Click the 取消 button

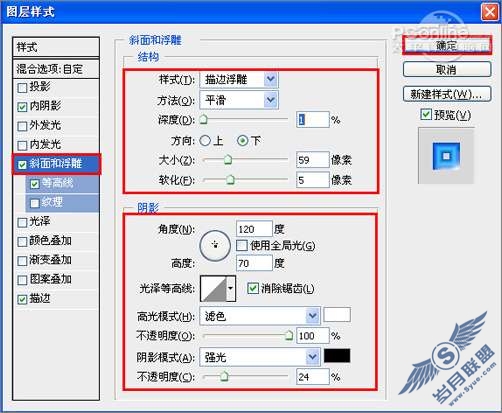coord(447,70)
